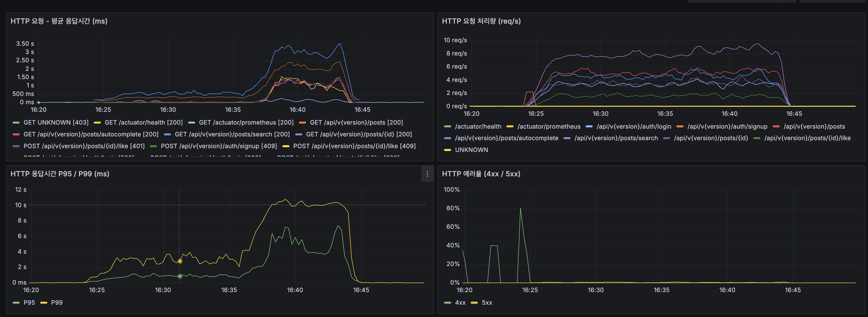Select POST /api/v{version}/posts/{id}/like [401] entry

(x=84, y=146)
